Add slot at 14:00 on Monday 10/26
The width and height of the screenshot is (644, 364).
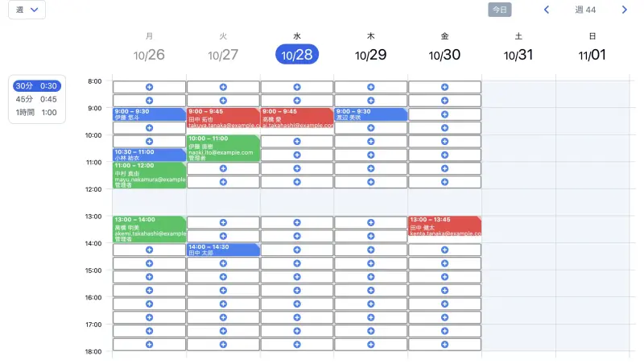[x=149, y=250]
